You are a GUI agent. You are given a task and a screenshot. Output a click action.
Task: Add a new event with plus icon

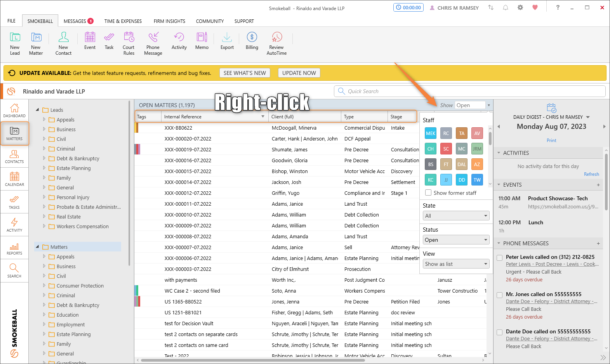(x=598, y=185)
